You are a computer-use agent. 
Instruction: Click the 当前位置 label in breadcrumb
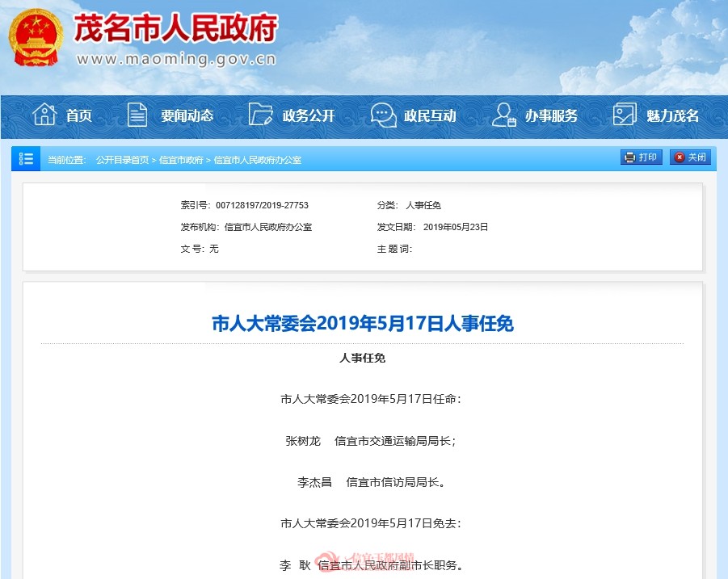click(67, 160)
